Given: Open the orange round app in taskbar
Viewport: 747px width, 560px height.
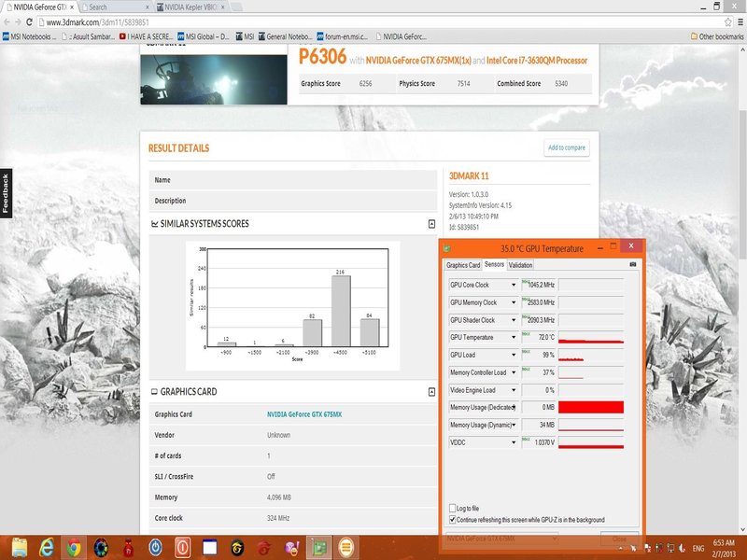Looking at the screenshot, I should (x=345, y=548).
